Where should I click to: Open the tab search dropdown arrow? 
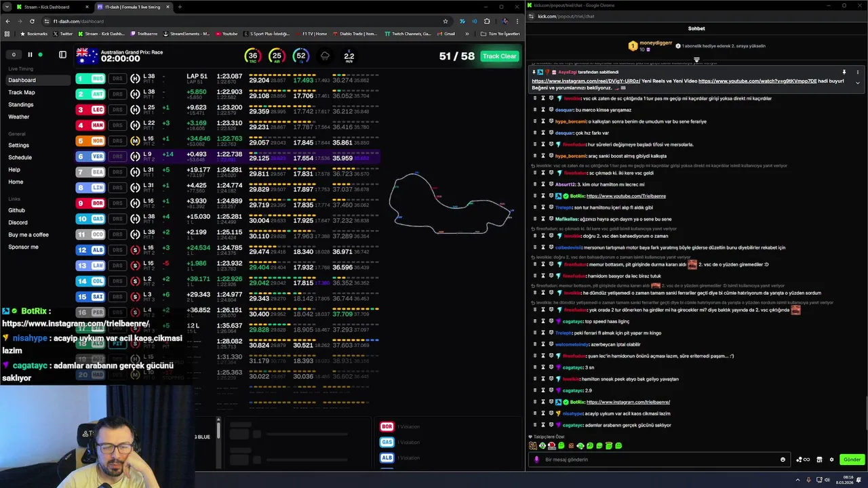(x=7, y=7)
